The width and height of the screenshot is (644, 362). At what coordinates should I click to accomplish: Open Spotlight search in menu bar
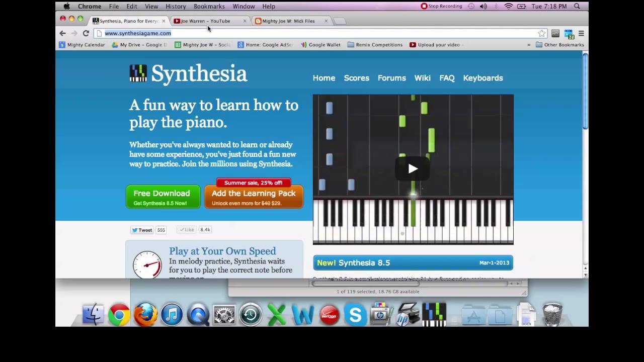click(x=577, y=6)
